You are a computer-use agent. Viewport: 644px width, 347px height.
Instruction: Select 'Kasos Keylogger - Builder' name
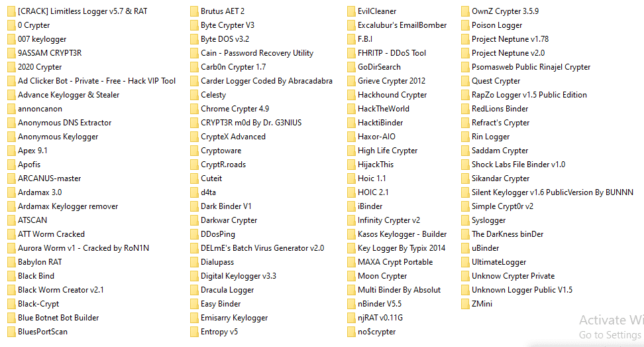click(x=402, y=234)
